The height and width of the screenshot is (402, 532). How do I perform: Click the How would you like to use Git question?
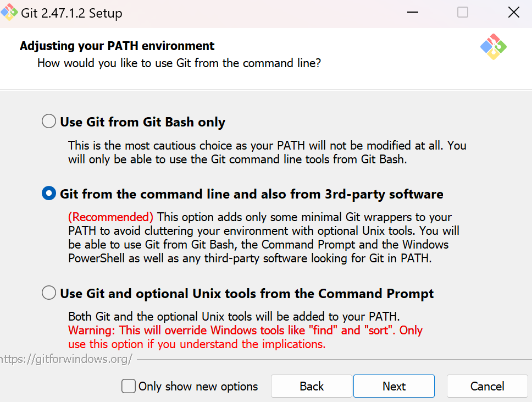179,63
